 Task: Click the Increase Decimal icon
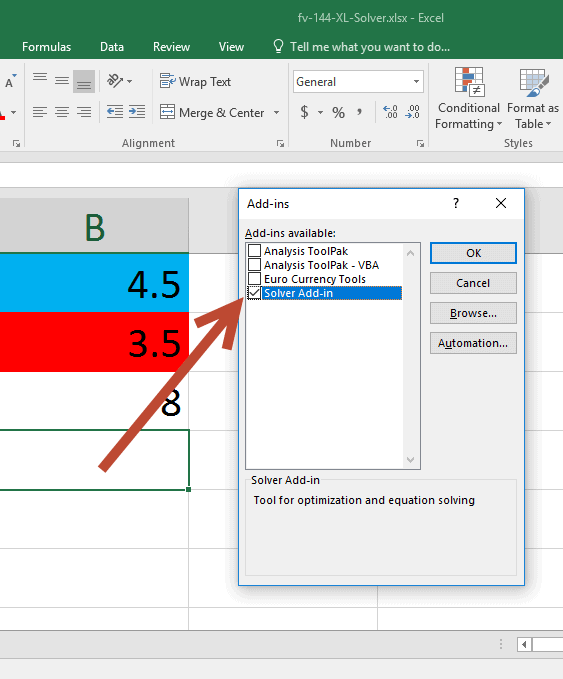click(x=390, y=112)
